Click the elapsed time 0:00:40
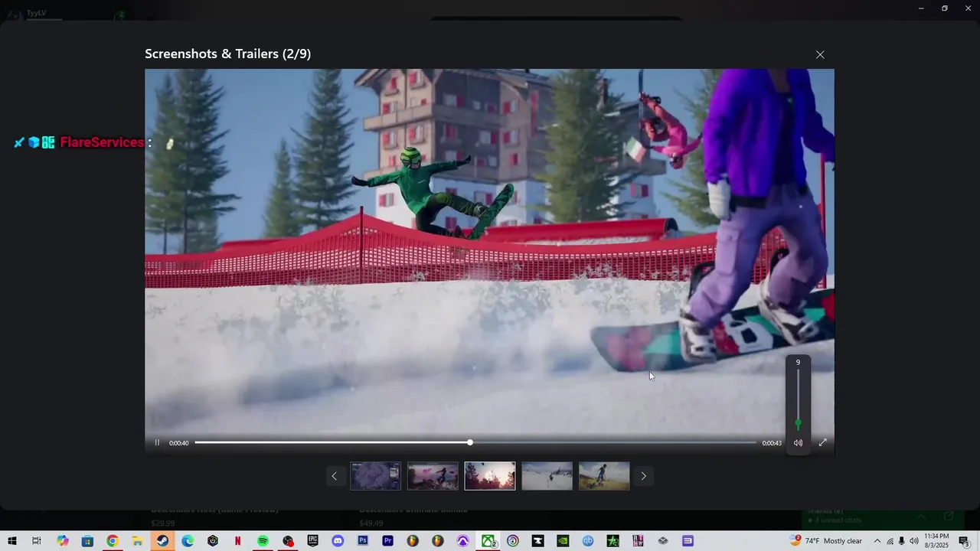This screenshot has height=551, width=980. [x=179, y=443]
